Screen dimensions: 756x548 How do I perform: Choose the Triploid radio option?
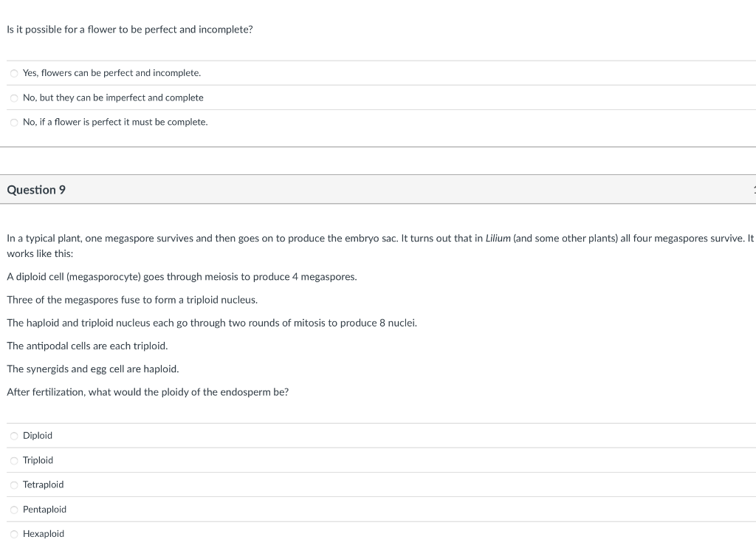click(x=15, y=461)
